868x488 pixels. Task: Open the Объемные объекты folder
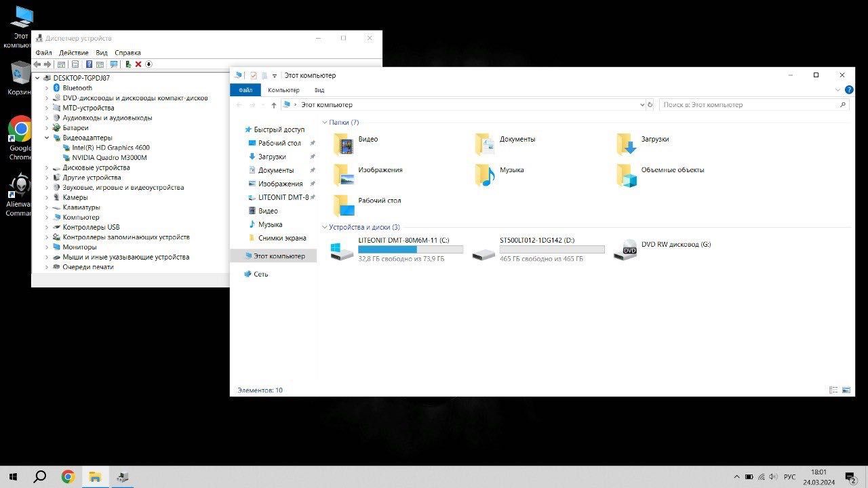[660, 174]
